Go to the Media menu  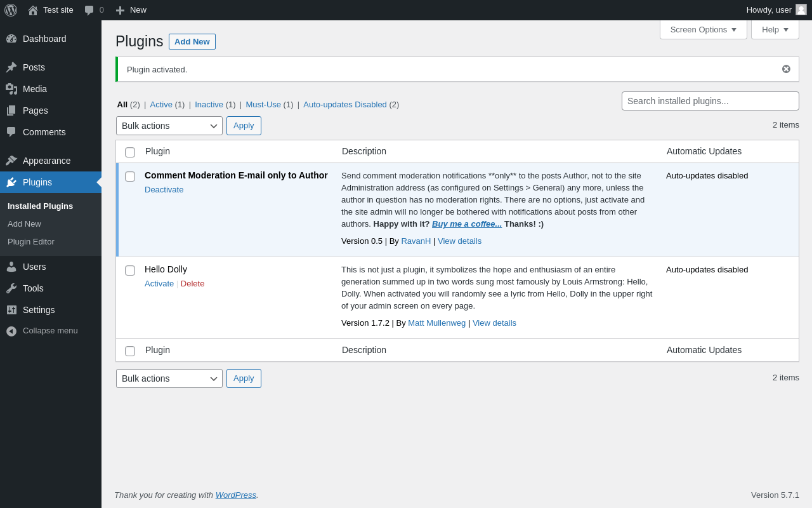pos(51,89)
